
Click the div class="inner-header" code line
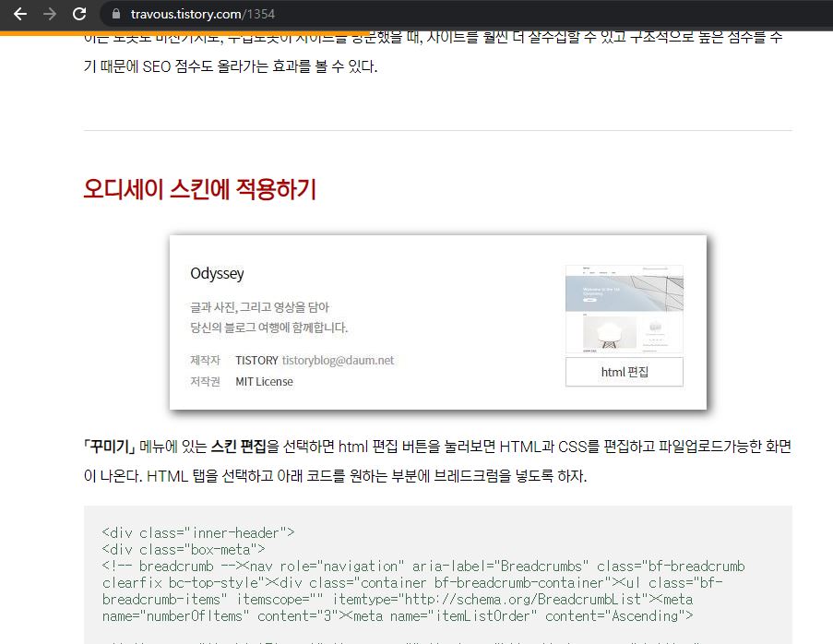tap(198, 532)
